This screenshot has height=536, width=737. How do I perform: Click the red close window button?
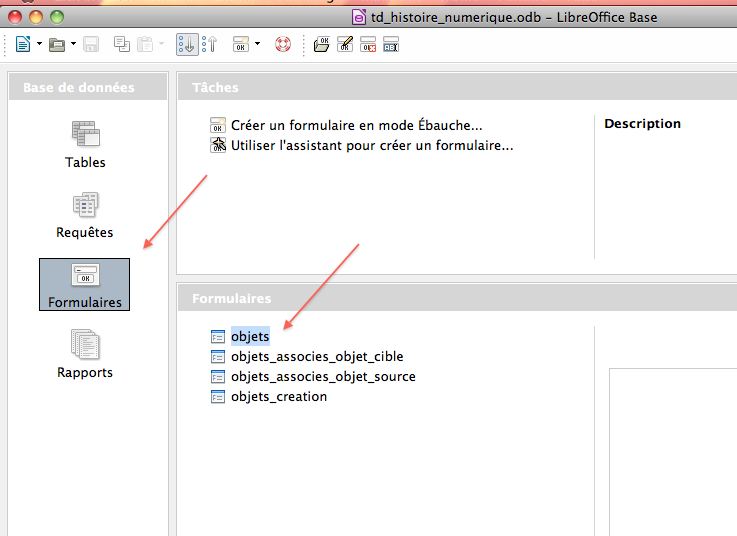(x=15, y=17)
